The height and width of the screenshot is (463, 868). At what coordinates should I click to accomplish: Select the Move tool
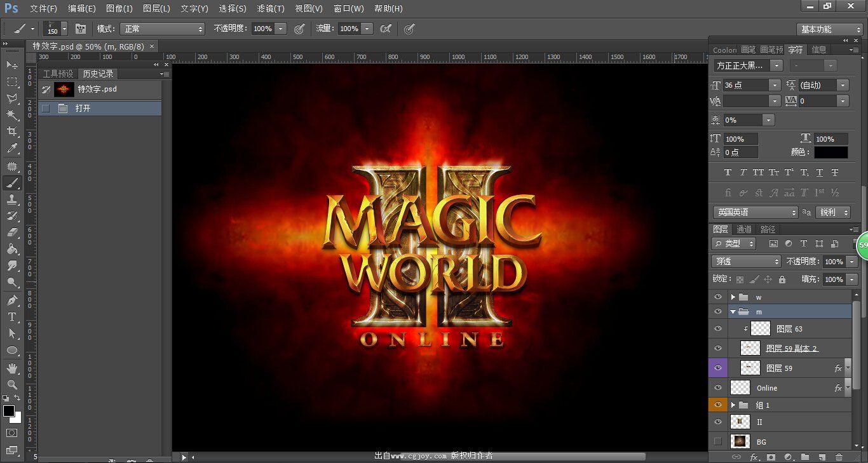tap(12, 65)
